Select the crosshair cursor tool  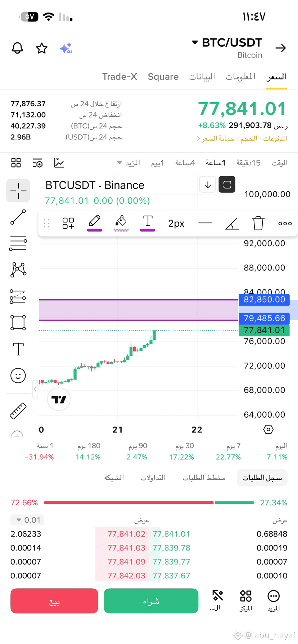[x=18, y=190]
